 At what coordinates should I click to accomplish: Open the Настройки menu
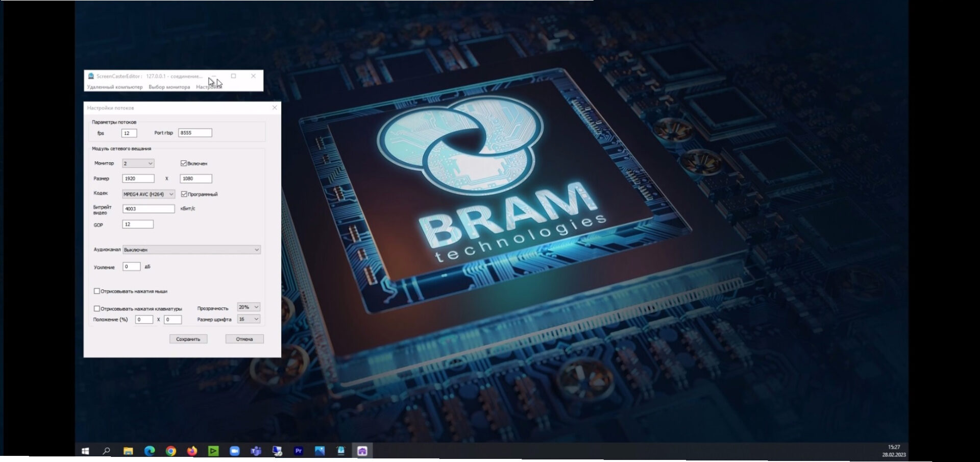click(209, 87)
